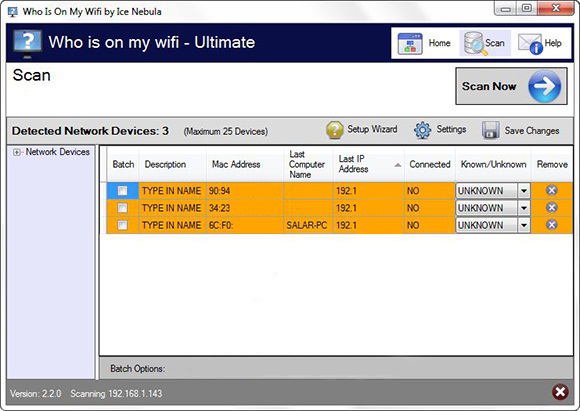Check the Batch box for MAC 90:94

pyautogui.click(x=122, y=191)
